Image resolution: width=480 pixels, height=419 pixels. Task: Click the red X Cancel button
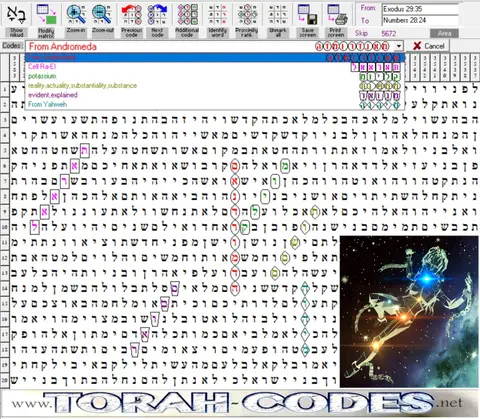click(x=429, y=46)
